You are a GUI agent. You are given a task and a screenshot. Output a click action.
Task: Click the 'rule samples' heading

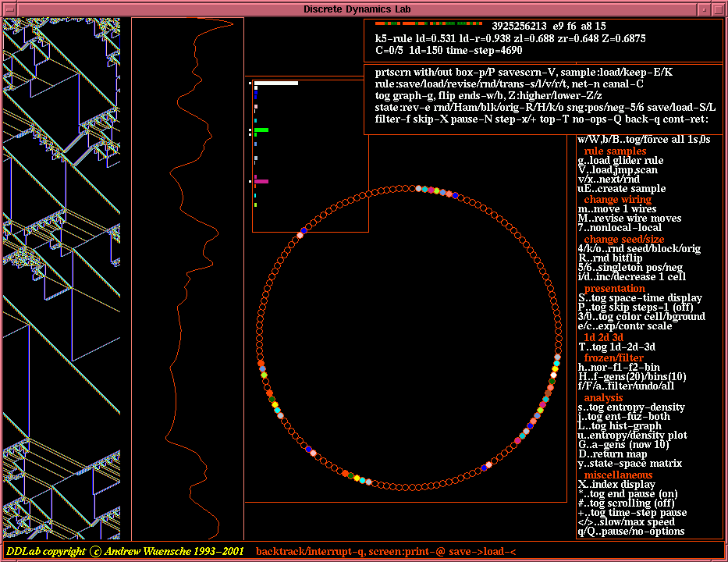[615, 151]
